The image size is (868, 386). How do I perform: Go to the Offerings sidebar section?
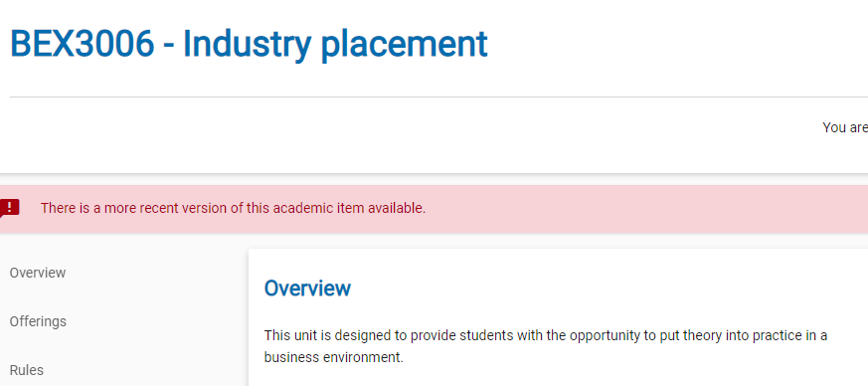coord(38,321)
